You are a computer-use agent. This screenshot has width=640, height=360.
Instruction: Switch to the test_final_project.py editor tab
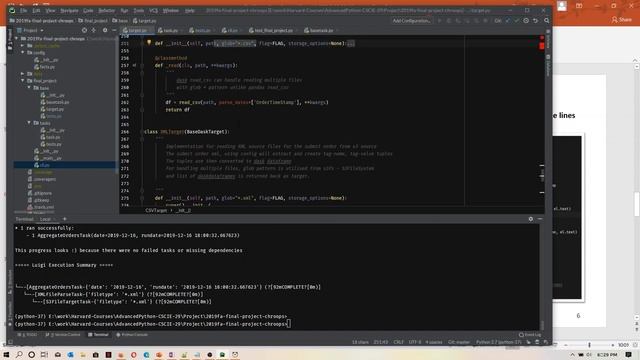tap(273, 30)
